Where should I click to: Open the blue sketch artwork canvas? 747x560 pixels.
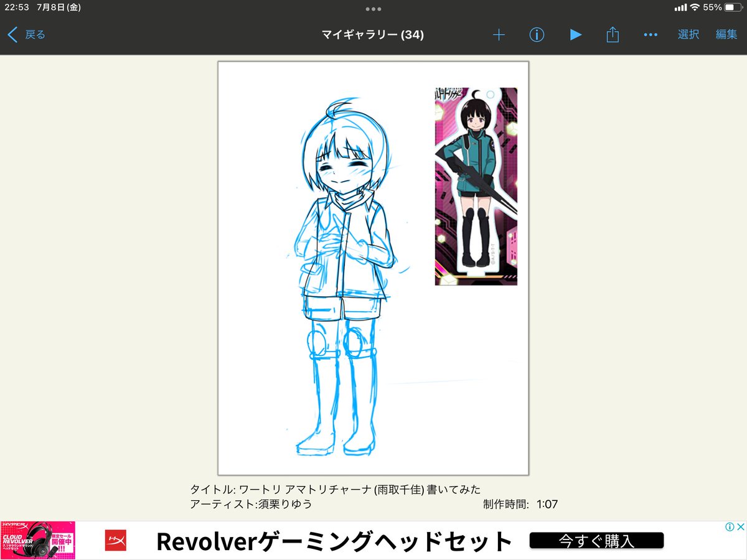[x=373, y=268]
